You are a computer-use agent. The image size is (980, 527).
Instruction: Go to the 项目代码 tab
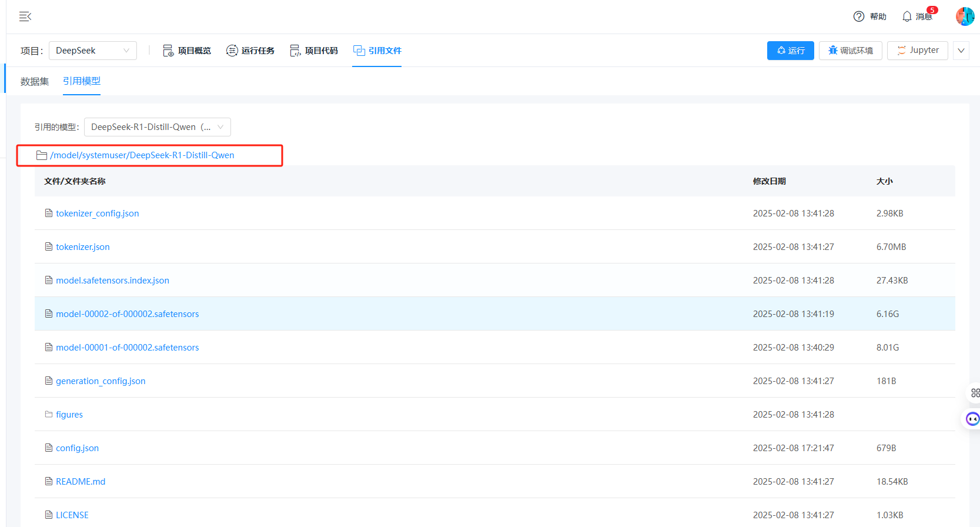314,51
